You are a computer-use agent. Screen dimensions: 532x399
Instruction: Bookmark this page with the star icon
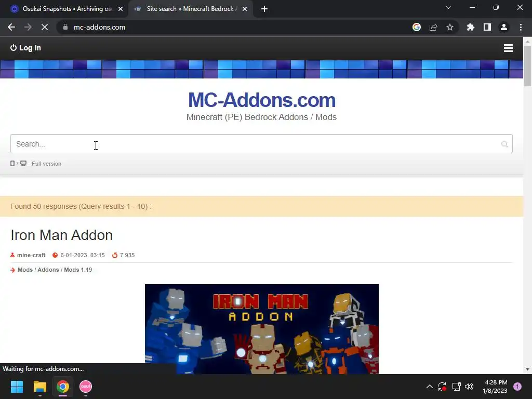pos(450,27)
